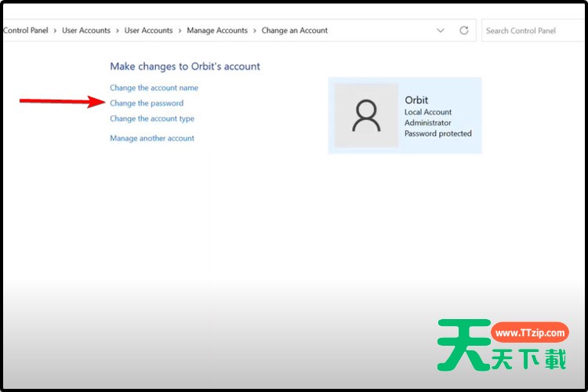The image size is (588, 392).
Task: Click the Orbit account name label
Action: tap(416, 100)
